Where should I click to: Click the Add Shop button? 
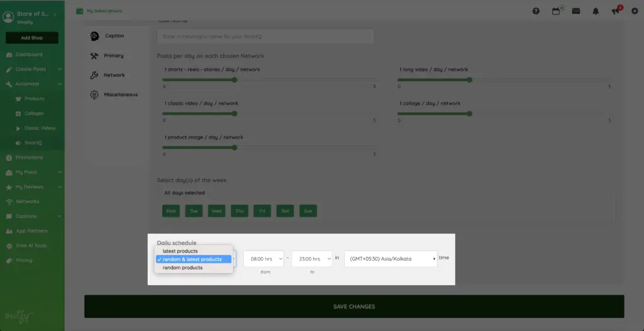coord(32,38)
